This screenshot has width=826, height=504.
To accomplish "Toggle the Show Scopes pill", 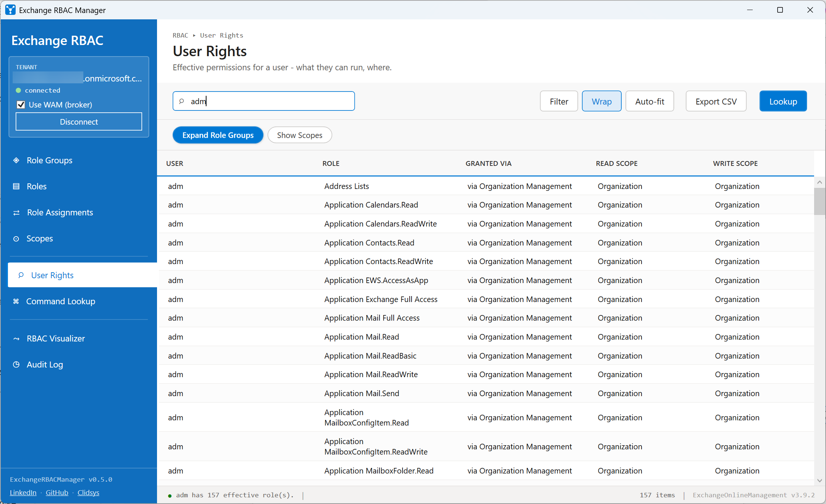I will (300, 135).
